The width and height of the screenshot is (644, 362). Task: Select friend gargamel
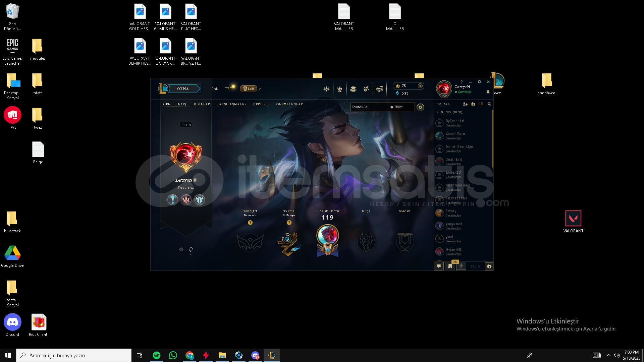pyautogui.click(x=463, y=226)
